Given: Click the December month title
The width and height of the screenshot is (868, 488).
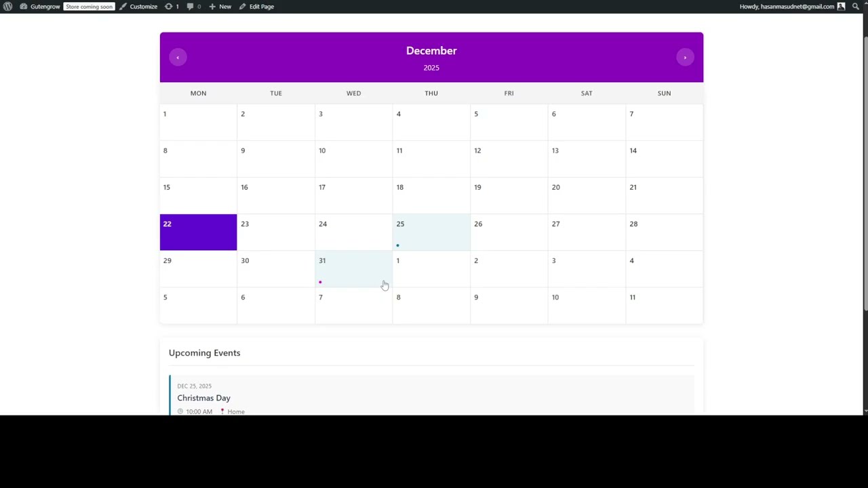Looking at the screenshot, I should pos(431,51).
